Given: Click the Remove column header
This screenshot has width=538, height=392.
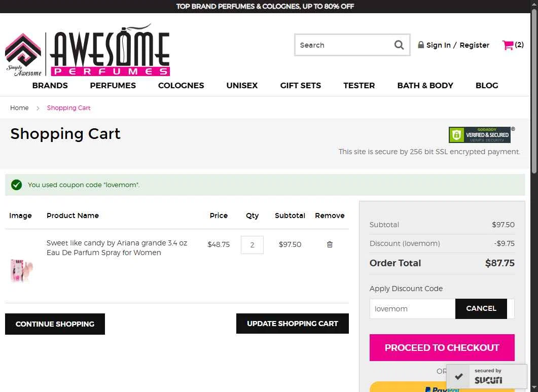Looking at the screenshot, I should [330, 216].
